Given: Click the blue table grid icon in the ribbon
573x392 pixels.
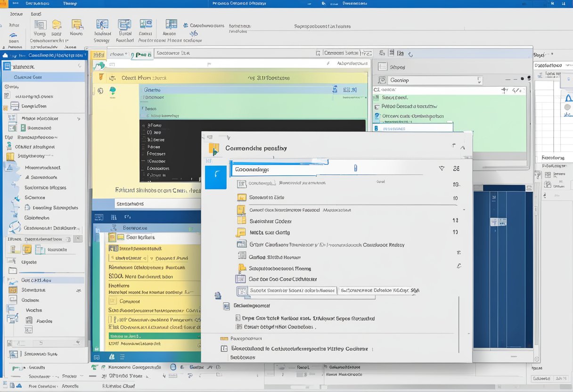Looking at the screenshot, I should [x=171, y=24].
